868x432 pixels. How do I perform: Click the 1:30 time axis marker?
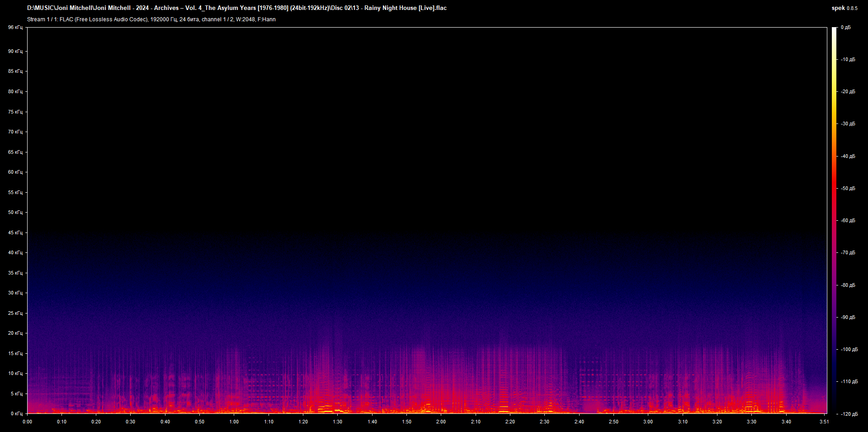click(x=337, y=422)
